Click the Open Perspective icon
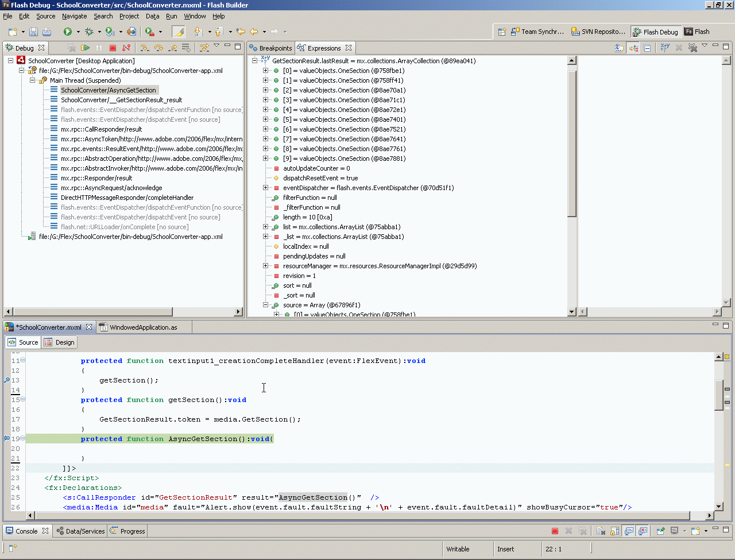The image size is (735, 560). pyautogui.click(x=501, y=32)
